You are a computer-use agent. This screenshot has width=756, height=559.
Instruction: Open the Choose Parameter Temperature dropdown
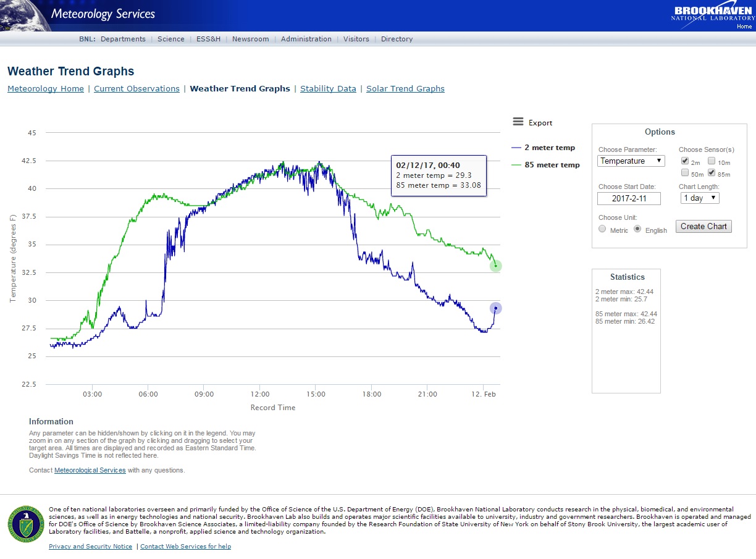click(x=631, y=161)
